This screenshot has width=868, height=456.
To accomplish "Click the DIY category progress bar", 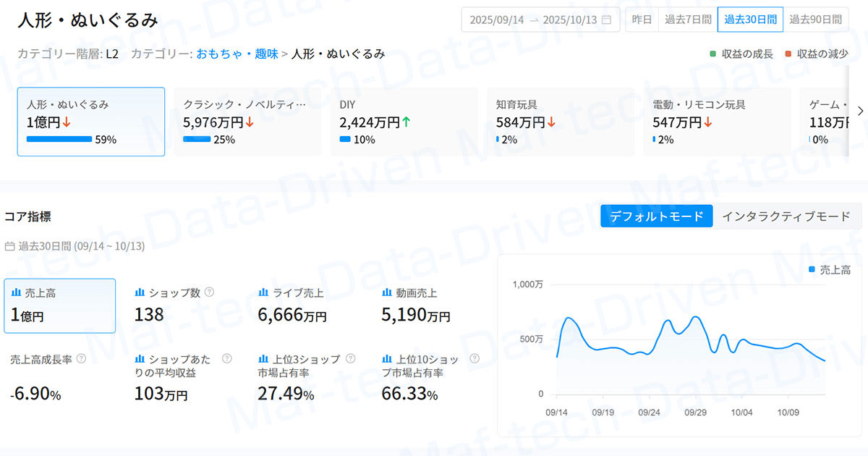I will coord(345,140).
